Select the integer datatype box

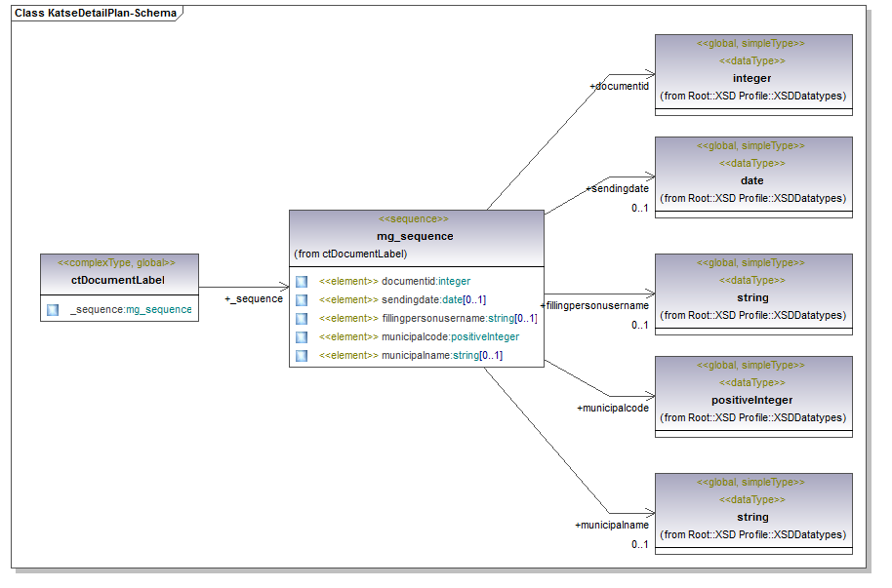click(752, 78)
